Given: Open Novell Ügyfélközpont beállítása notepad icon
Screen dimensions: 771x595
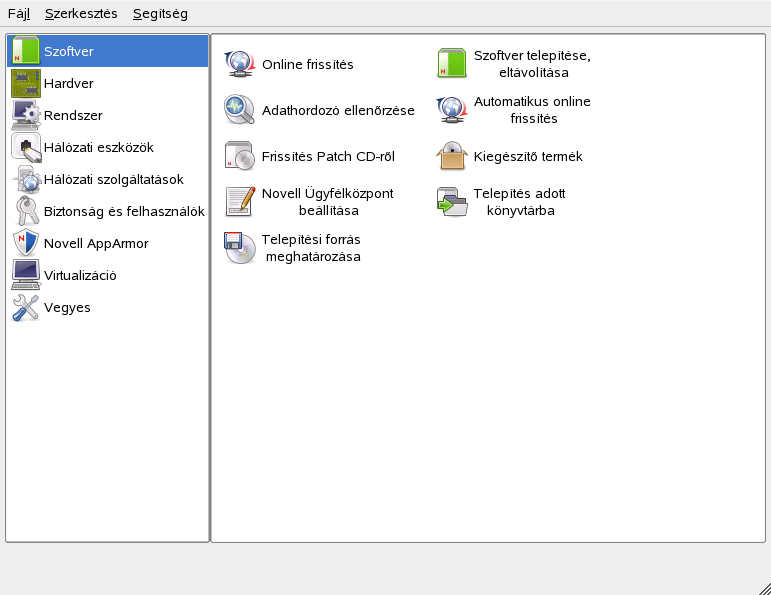Looking at the screenshot, I should [240, 202].
